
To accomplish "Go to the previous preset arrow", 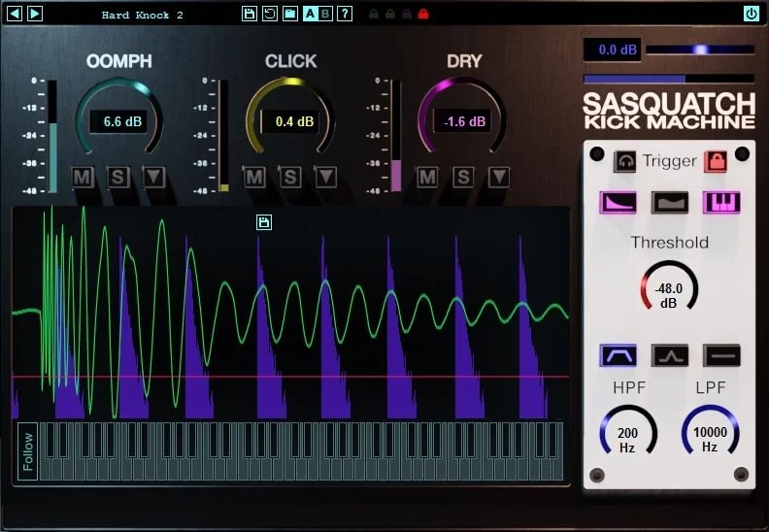I will point(15,14).
